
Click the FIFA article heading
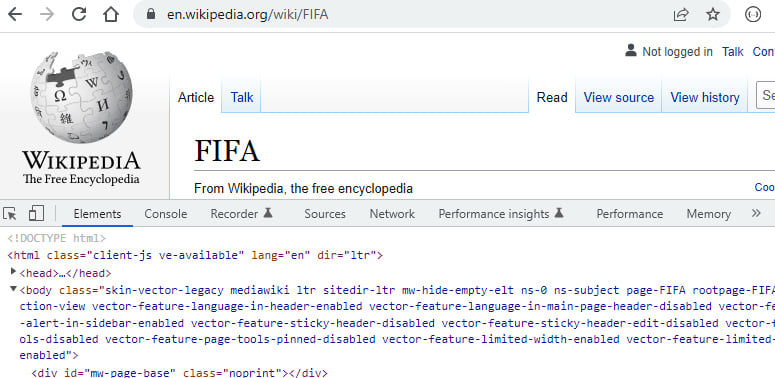pyautogui.click(x=227, y=151)
